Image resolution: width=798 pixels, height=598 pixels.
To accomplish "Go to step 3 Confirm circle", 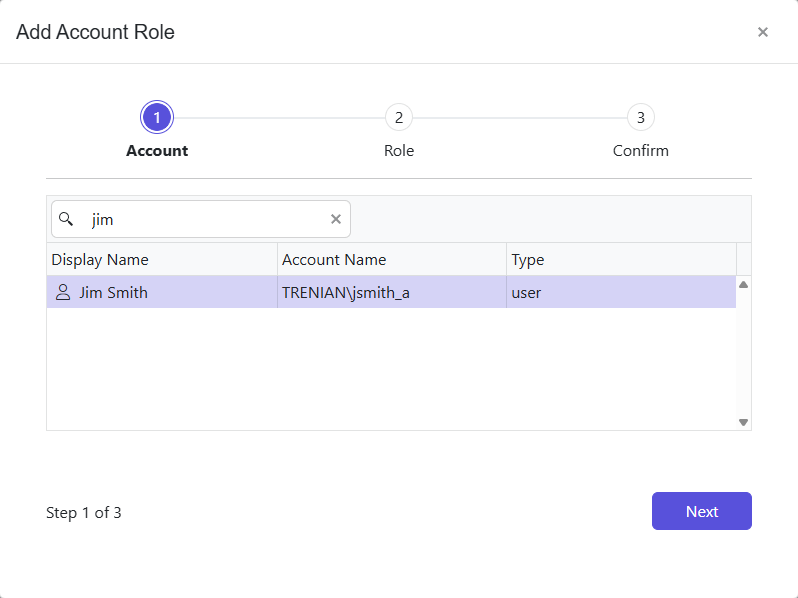I will pyautogui.click(x=641, y=118).
